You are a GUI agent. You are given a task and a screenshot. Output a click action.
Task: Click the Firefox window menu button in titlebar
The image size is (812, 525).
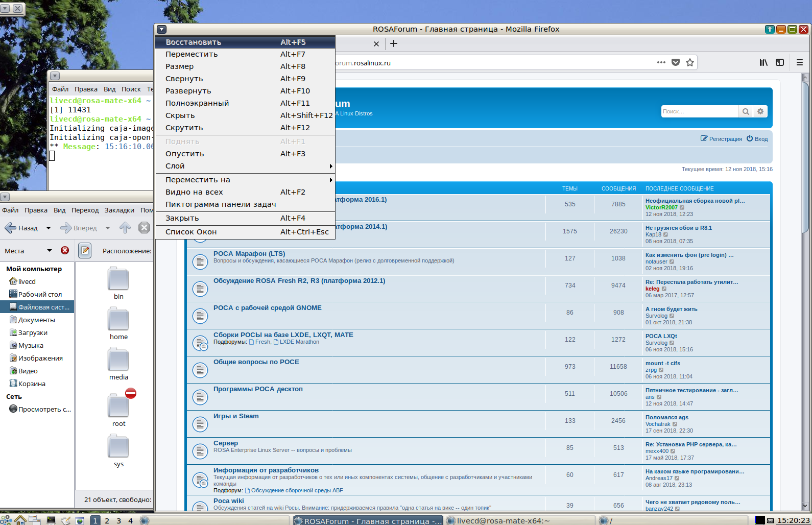coord(162,29)
